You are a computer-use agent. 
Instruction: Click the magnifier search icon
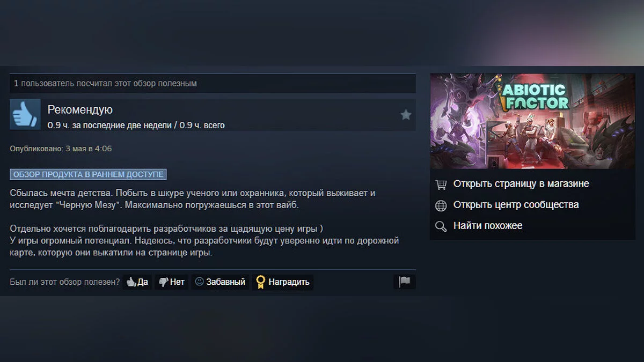tap(441, 226)
